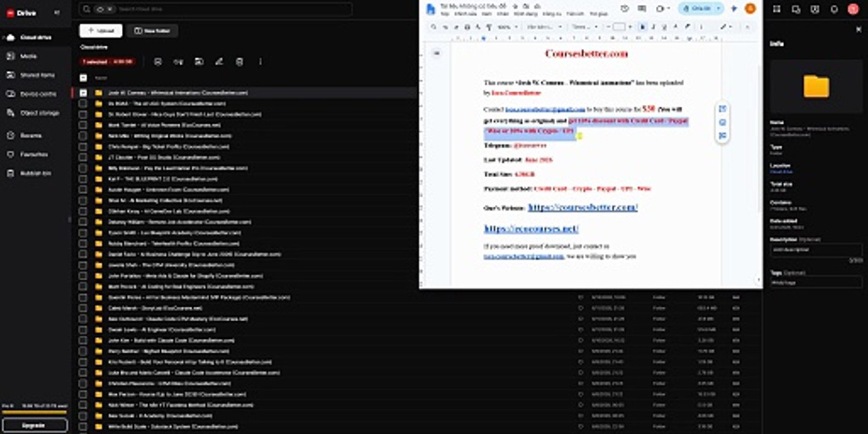Click the rubbish bin toolbar icon
Screen dimensions: 868x434
coord(239,61)
